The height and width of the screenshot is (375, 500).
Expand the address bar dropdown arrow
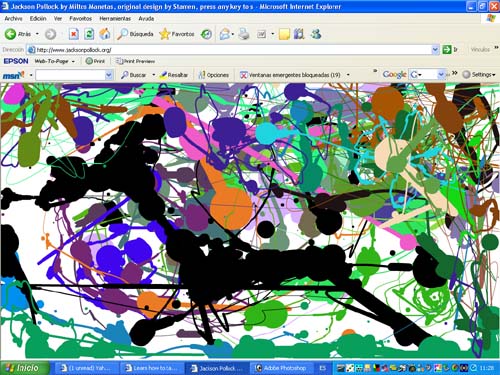(x=435, y=50)
